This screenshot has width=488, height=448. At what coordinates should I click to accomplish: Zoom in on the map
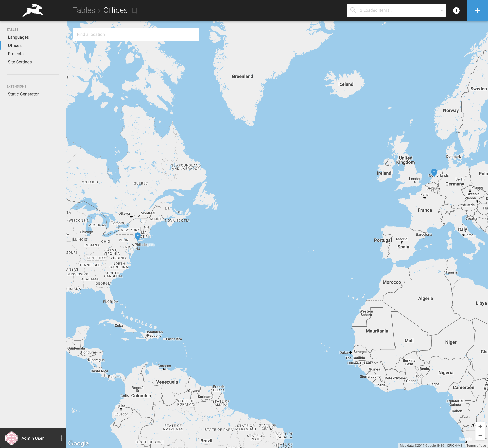(480, 426)
